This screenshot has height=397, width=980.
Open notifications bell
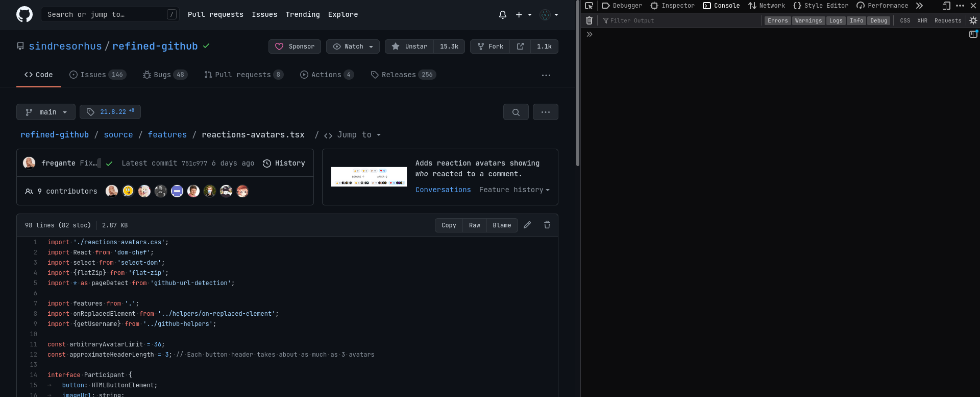(x=503, y=15)
